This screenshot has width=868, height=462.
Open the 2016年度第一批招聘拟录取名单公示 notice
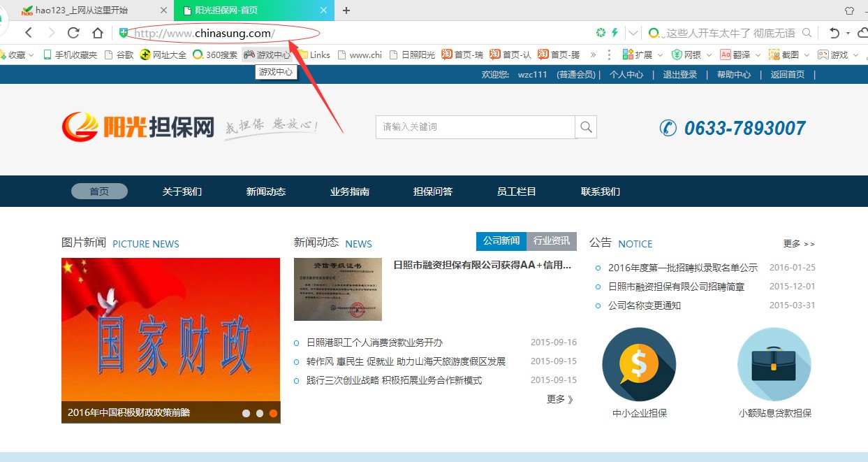click(682, 268)
